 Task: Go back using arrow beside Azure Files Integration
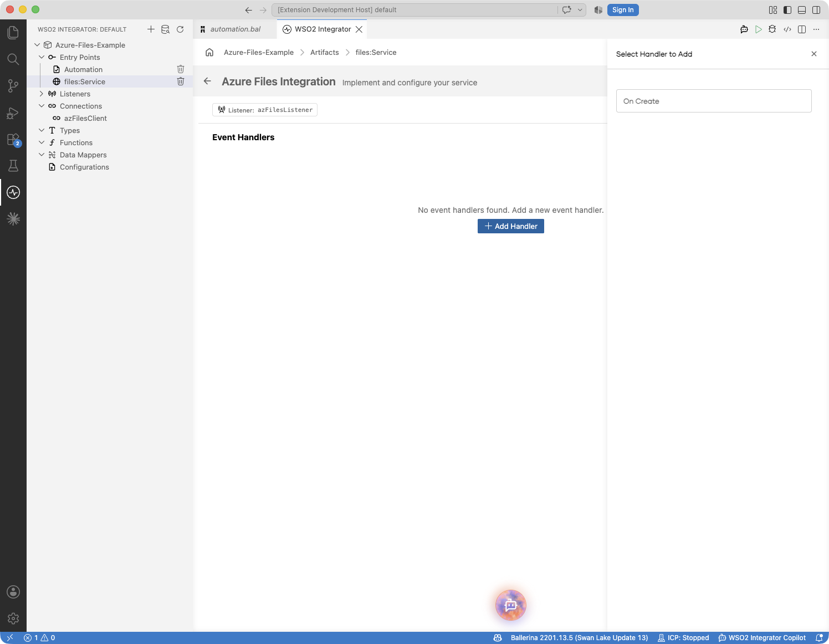(x=207, y=81)
